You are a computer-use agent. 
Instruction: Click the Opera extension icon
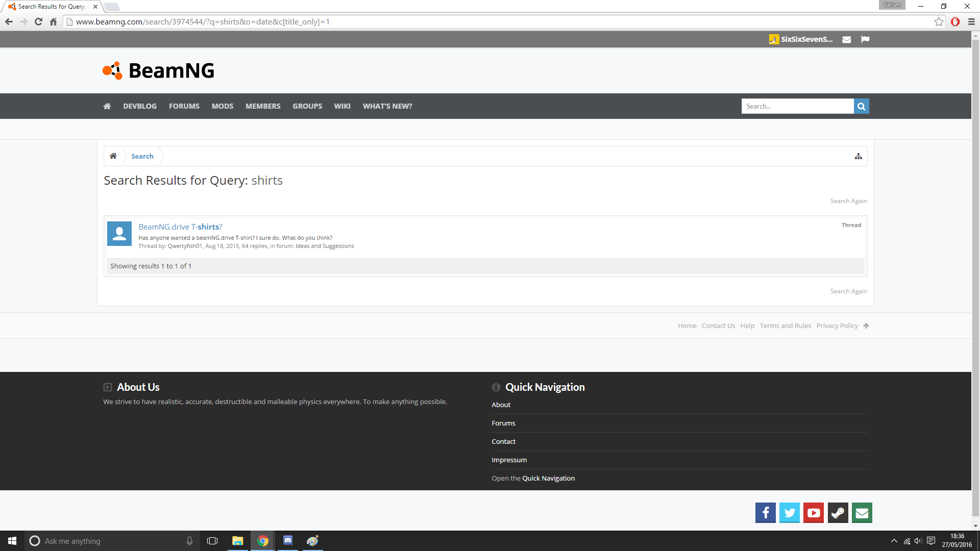point(955,21)
